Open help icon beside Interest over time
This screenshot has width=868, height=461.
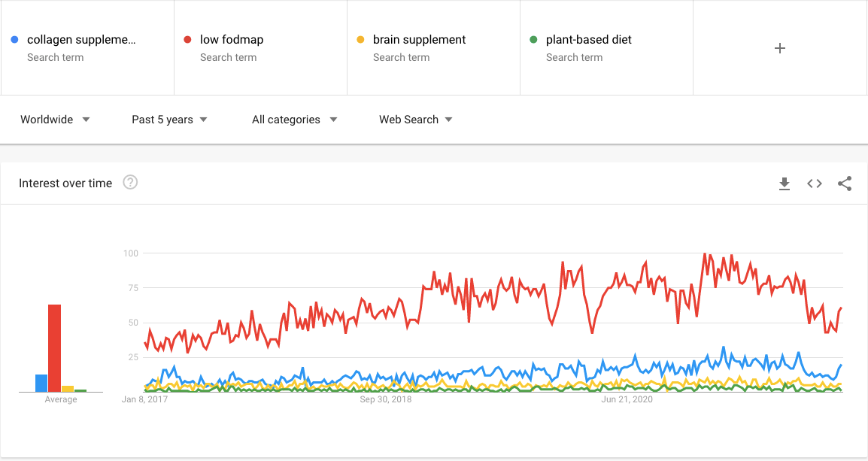click(x=130, y=183)
